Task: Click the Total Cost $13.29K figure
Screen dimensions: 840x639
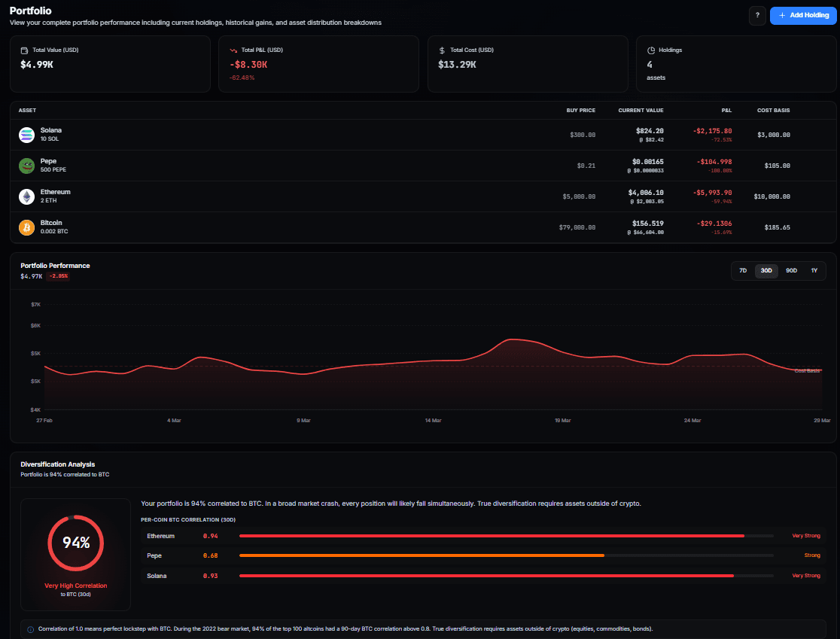Action: (457, 65)
